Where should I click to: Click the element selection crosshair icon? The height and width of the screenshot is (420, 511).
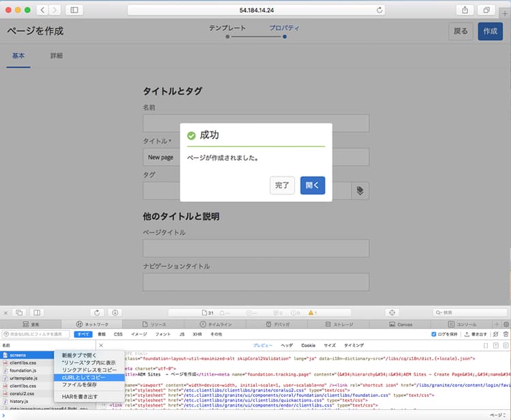[392, 313]
